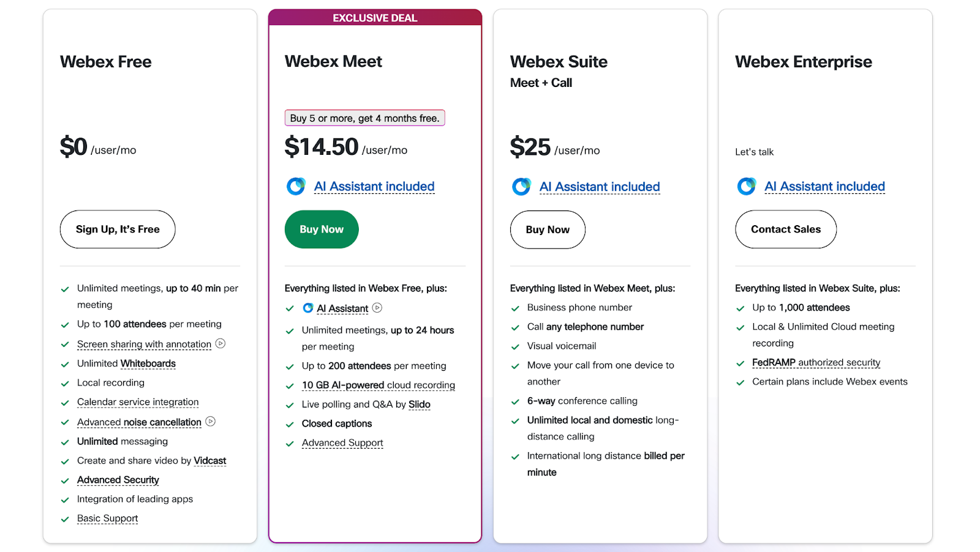The width and height of the screenshot is (980, 552).
Task: Click the AI Assistant icon under Webex Enterprise
Action: [x=746, y=186]
